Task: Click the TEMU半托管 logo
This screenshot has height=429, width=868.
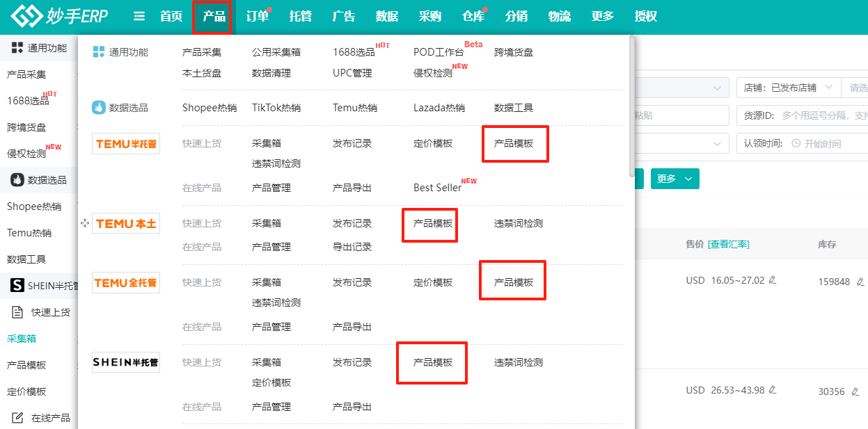Action: pos(126,144)
